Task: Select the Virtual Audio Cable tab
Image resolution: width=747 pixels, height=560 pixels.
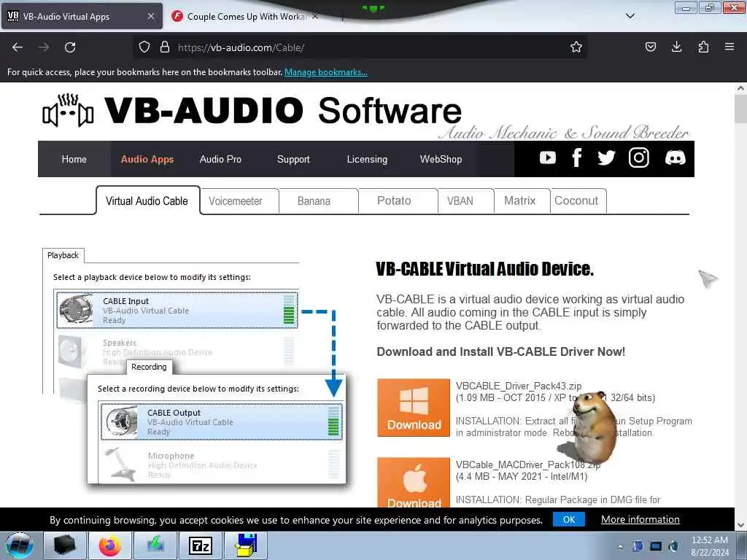Action: (x=147, y=201)
